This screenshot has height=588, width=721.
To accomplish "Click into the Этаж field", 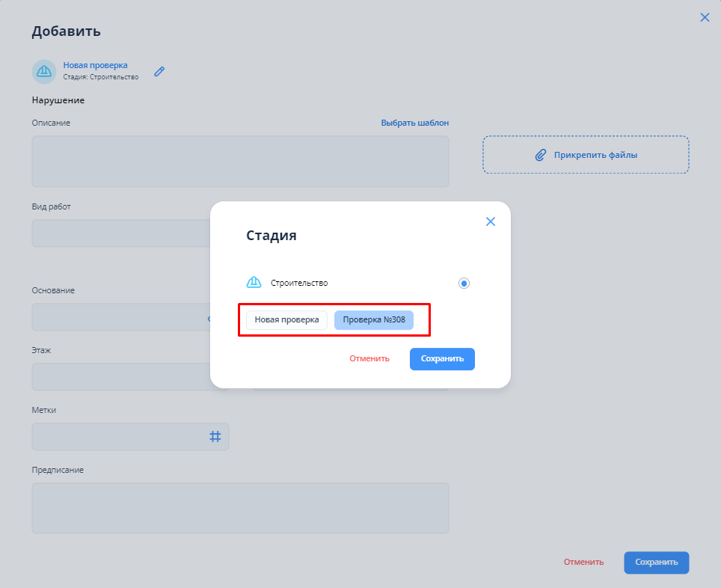I will 120,377.
